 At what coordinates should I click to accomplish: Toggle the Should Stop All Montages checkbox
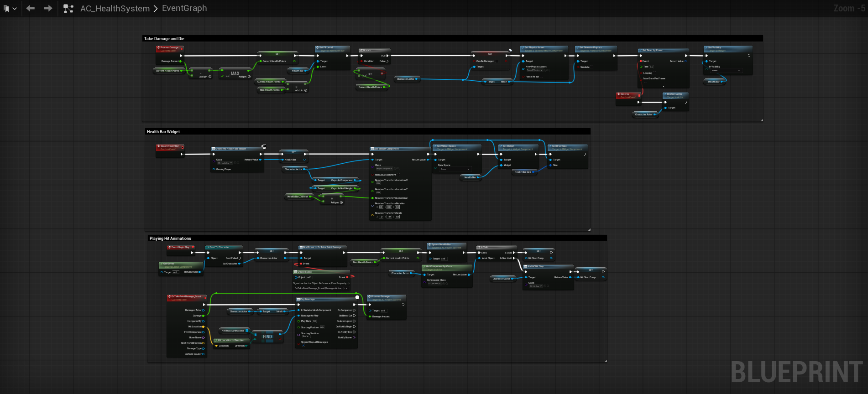pos(303,345)
